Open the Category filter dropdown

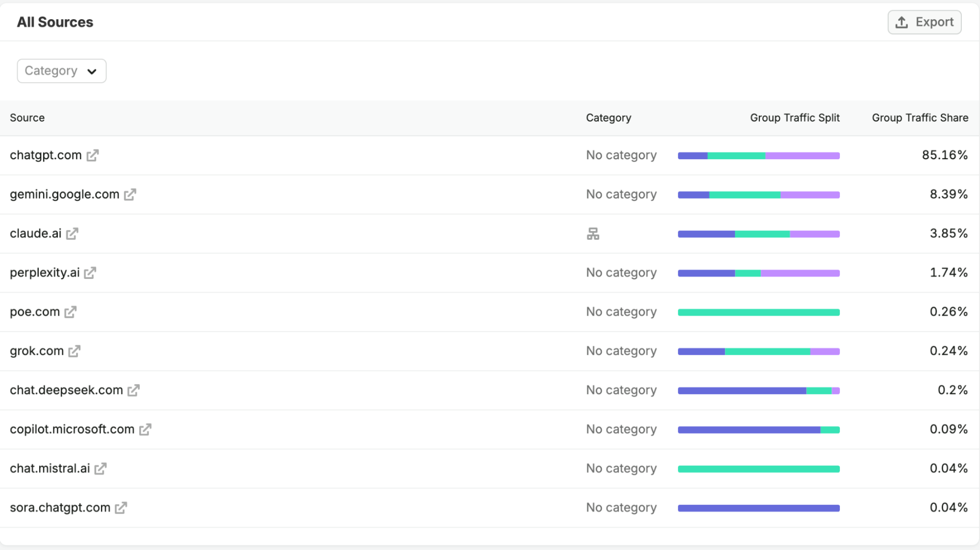pos(62,71)
